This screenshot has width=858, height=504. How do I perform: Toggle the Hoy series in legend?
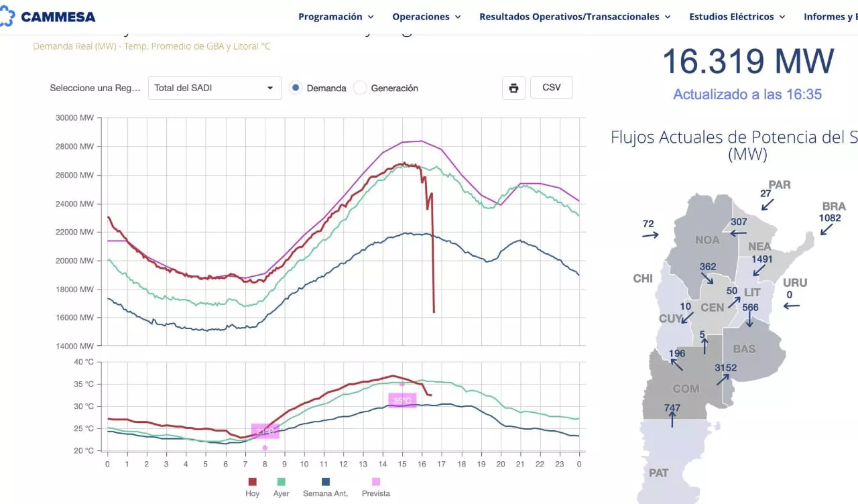(253, 482)
